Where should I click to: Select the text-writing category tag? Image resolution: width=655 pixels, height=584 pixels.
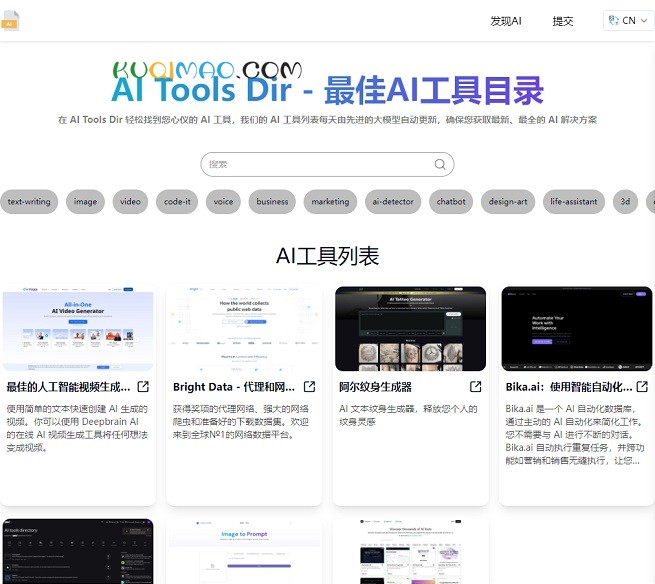pos(29,201)
